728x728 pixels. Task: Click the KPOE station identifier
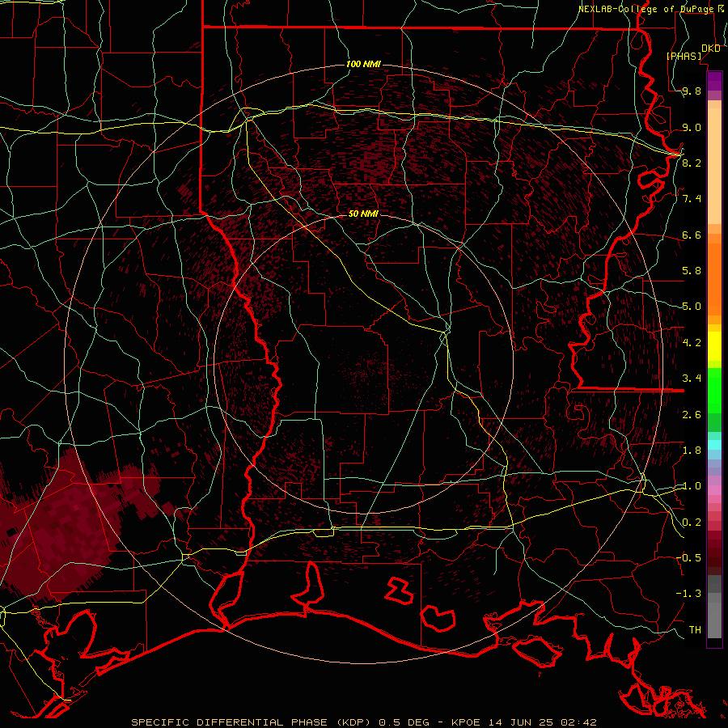467,722
